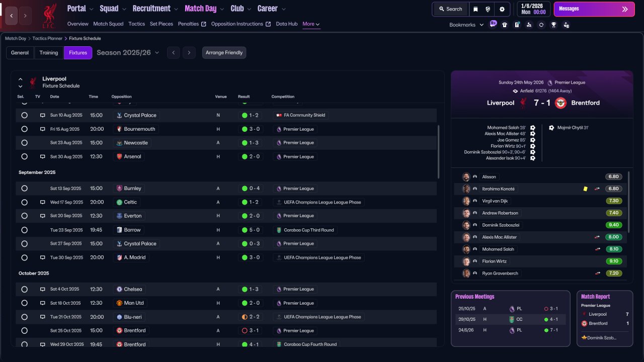Open the More submenu dropdown
The image size is (644, 362).
click(x=311, y=24)
